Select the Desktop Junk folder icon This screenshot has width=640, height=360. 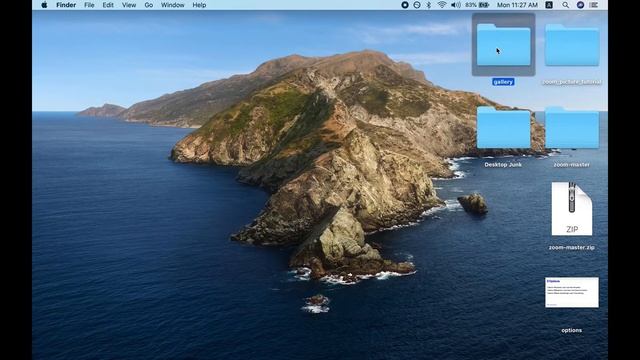tap(503, 127)
